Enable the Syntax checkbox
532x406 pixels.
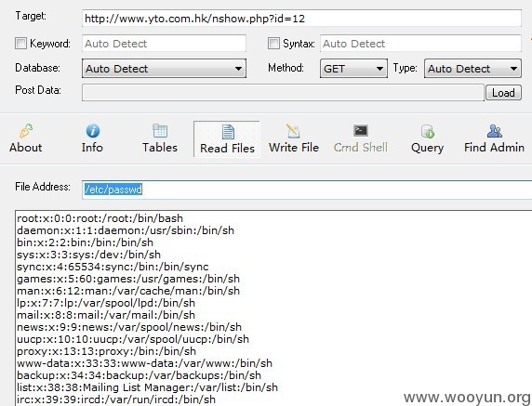[x=273, y=44]
